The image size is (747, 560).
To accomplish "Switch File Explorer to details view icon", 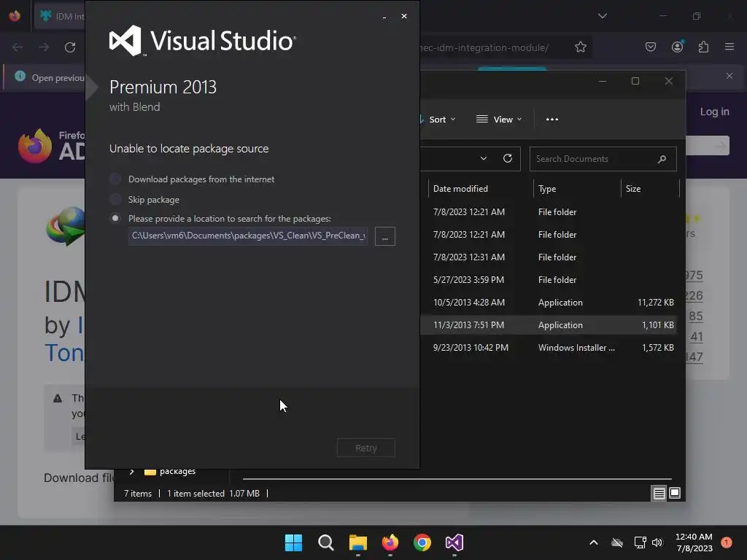I will click(659, 494).
